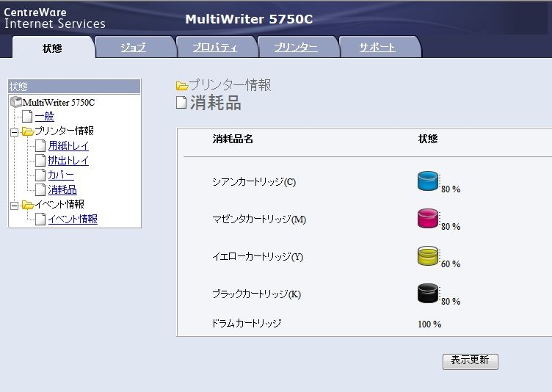Click the folder icon in プリンター情報 heading
The height and width of the screenshot is (392, 552).
click(x=182, y=86)
